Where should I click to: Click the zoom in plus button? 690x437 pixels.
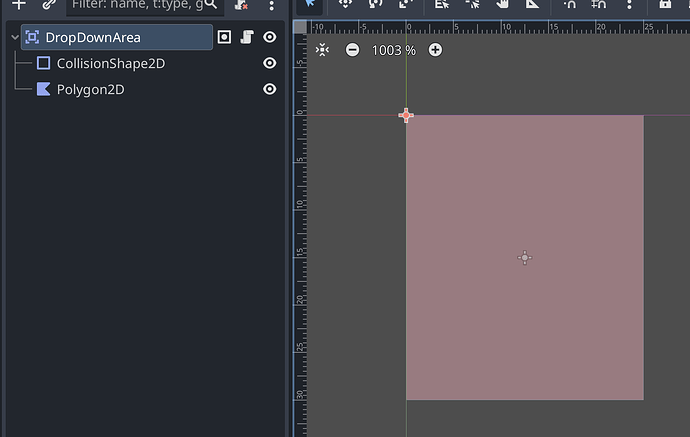pyautogui.click(x=435, y=50)
